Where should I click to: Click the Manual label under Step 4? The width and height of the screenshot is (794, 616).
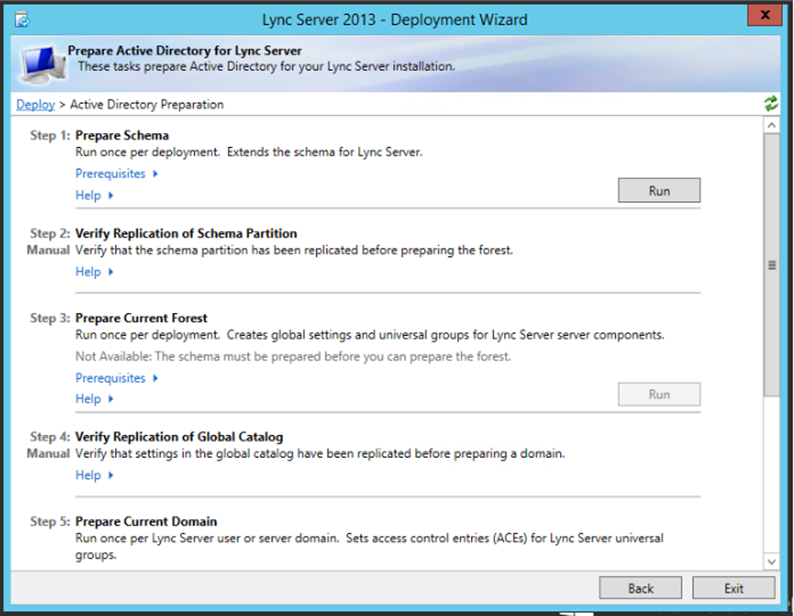[x=48, y=453]
